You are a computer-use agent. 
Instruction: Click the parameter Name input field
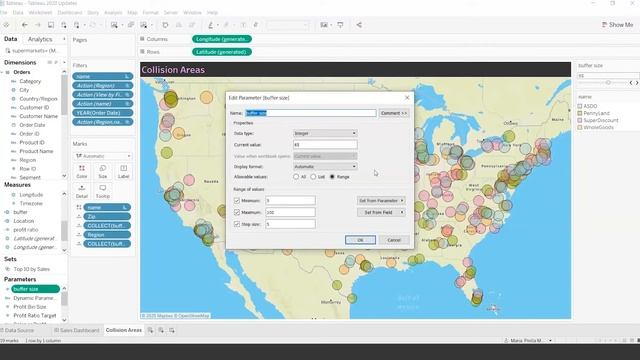click(311, 113)
